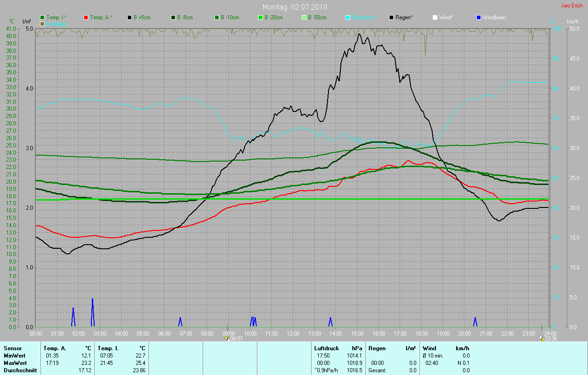Click the B -20cm bright green swatch

[x=260, y=17]
